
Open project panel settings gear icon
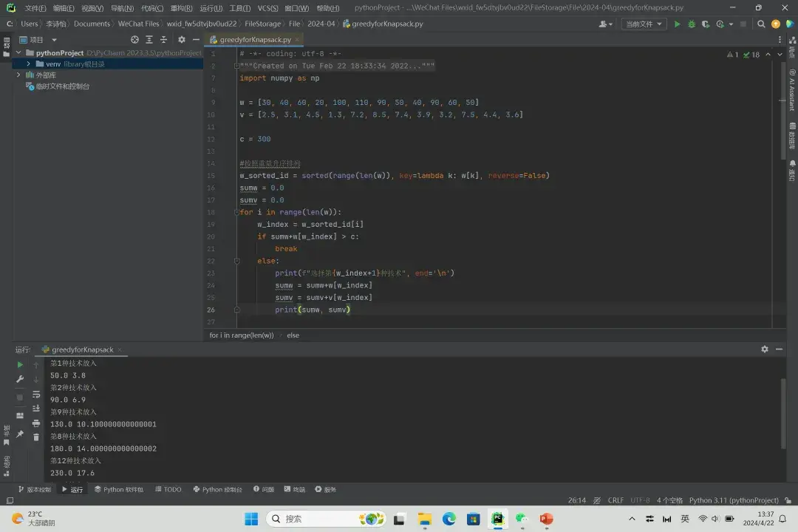182,40
